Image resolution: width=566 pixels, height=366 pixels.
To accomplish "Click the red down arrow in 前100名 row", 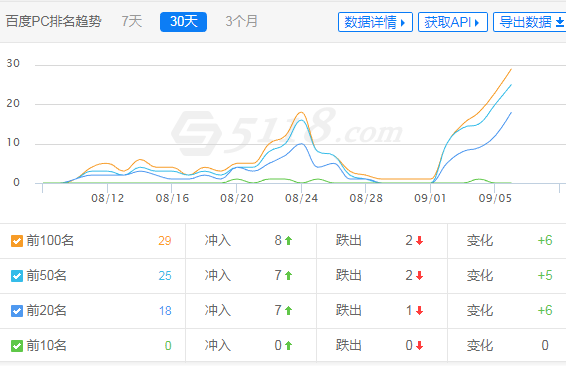I will [x=419, y=241].
